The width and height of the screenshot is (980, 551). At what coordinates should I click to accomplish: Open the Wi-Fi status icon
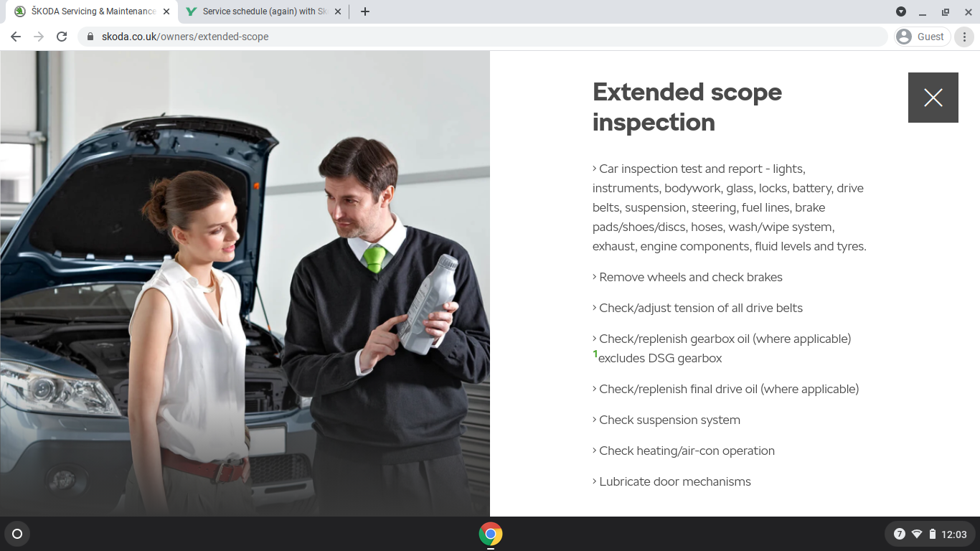coord(917,534)
